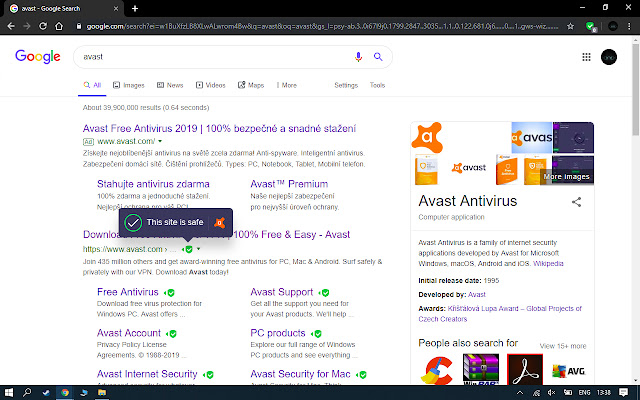
Task: Bookmark this page with the star icon
Action: coord(571,26)
